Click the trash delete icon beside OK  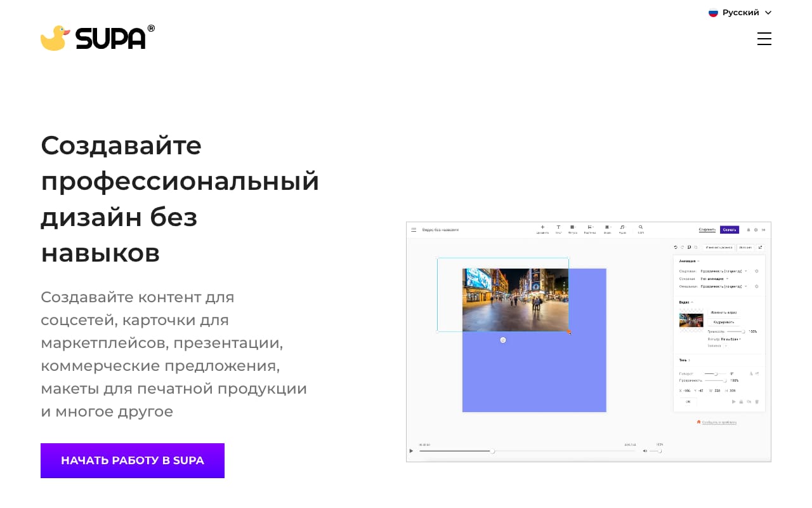click(757, 402)
